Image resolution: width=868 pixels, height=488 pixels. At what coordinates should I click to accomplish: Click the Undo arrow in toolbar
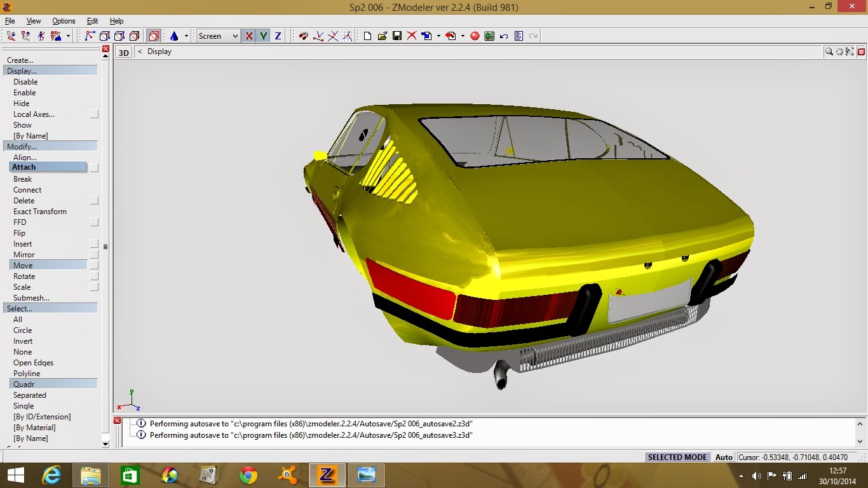[504, 36]
